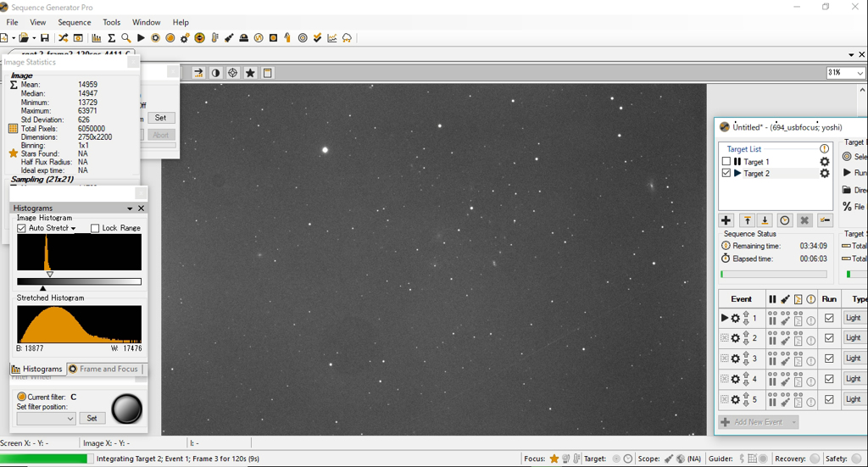The image size is (868, 467).
Task: Select the Histograms tab
Action: (x=37, y=369)
